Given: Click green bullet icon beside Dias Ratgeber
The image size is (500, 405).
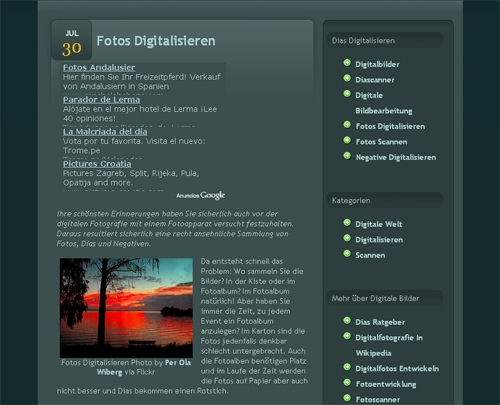Looking at the screenshot, I should tap(347, 321).
